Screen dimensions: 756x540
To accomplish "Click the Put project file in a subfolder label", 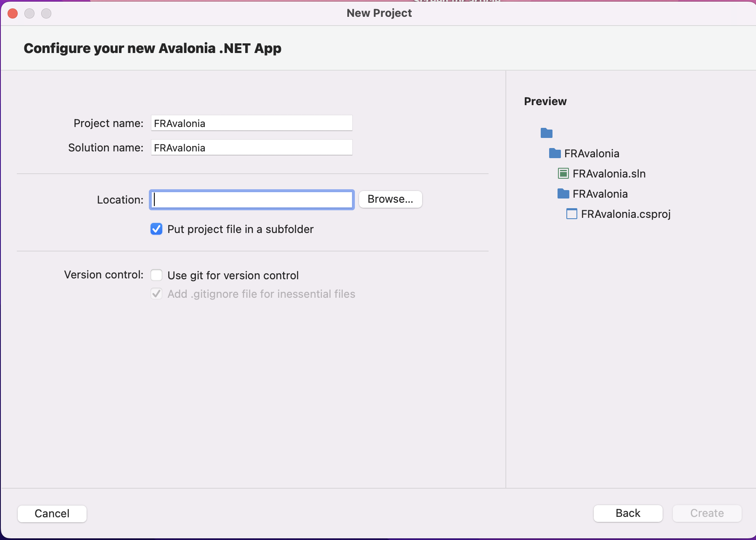I will click(241, 229).
